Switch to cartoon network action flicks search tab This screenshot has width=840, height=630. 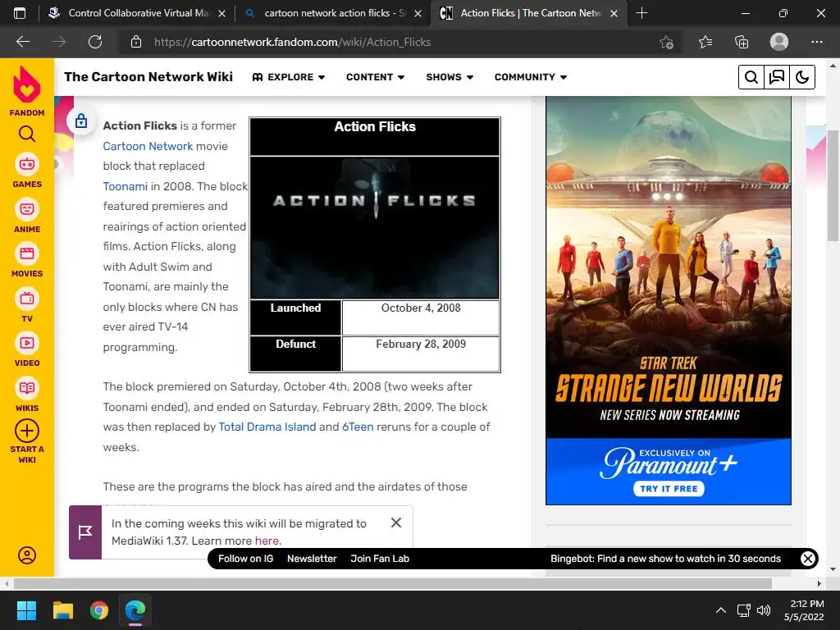(332, 13)
